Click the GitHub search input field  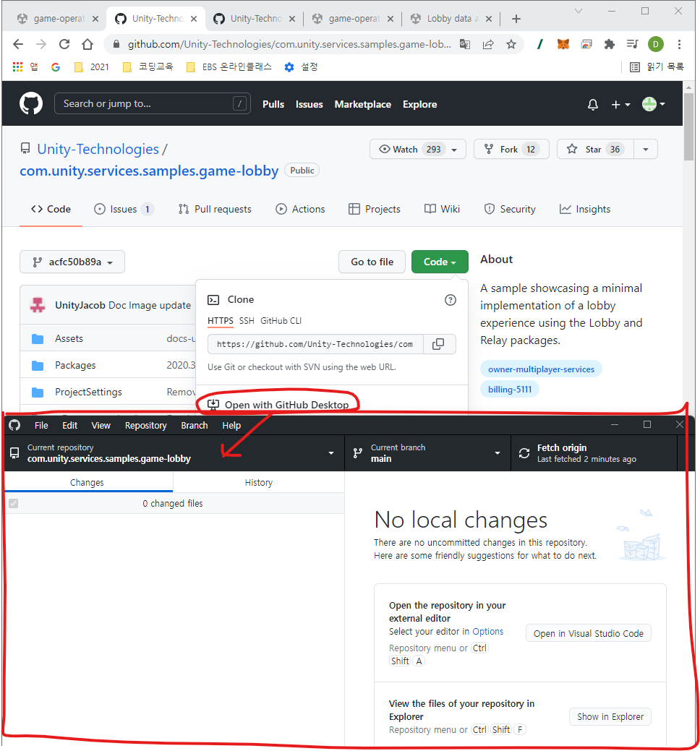tap(153, 103)
